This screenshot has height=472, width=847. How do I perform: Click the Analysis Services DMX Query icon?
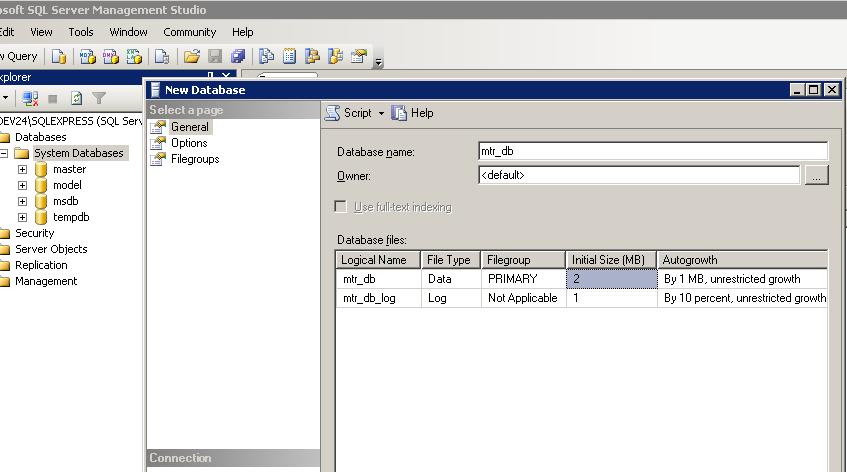(111, 56)
